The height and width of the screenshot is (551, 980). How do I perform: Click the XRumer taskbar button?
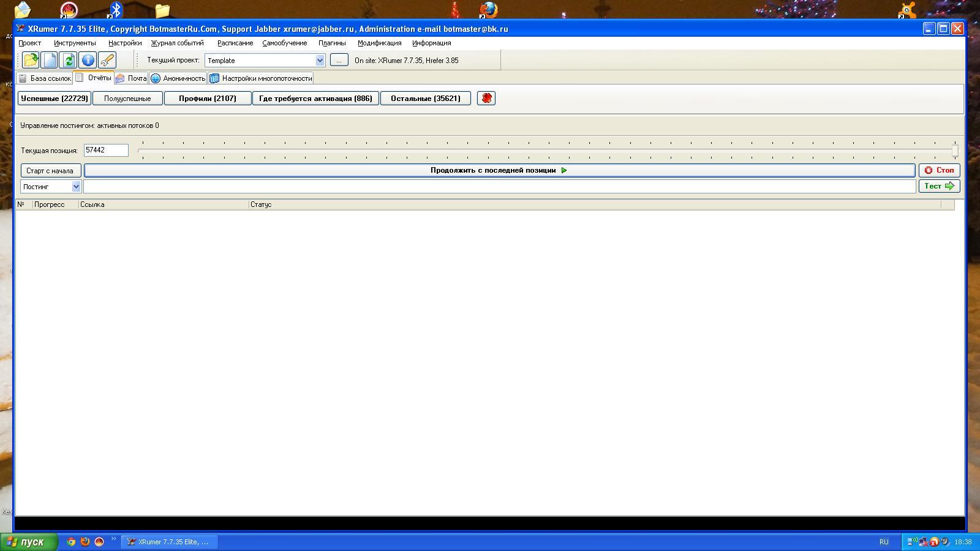coord(170,542)
